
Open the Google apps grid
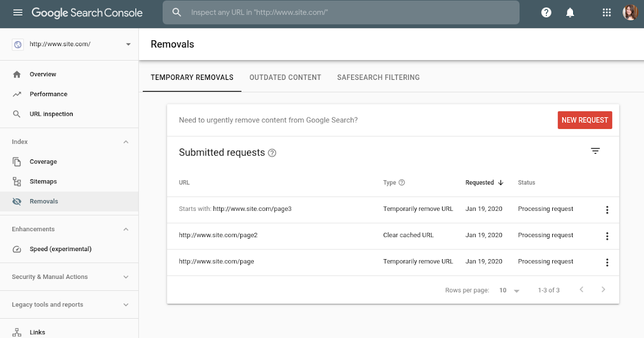click(607, 12)
